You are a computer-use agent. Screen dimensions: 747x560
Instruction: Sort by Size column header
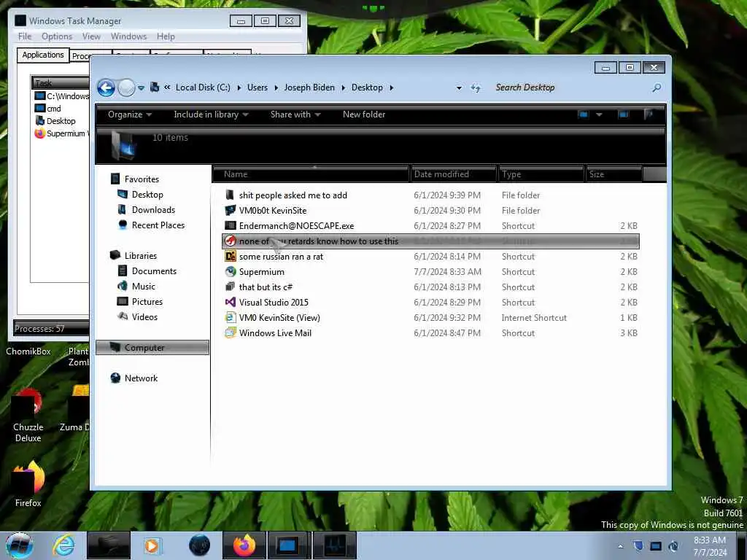tap(614, 174)
